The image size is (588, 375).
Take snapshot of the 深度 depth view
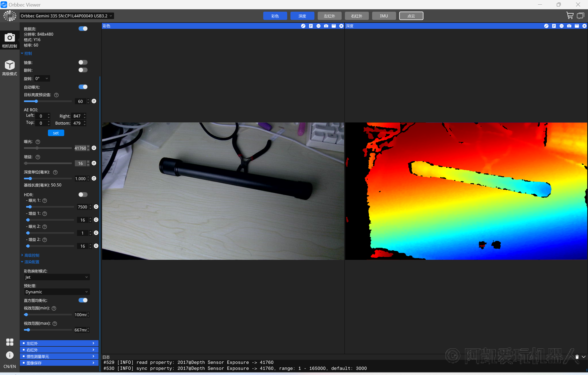[569, 26]
